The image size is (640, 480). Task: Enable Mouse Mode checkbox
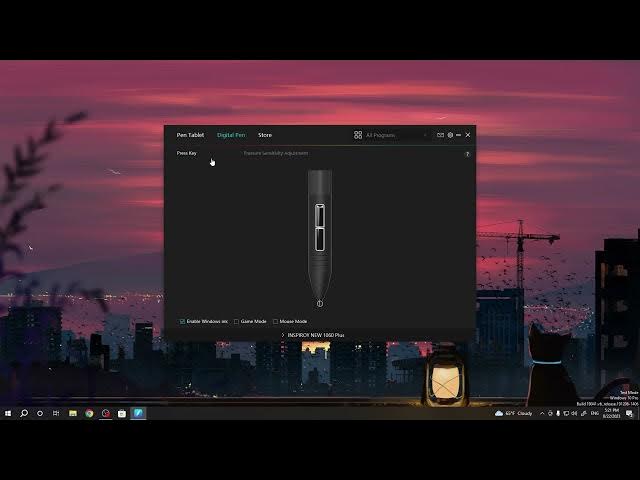(x=276, y=322)
